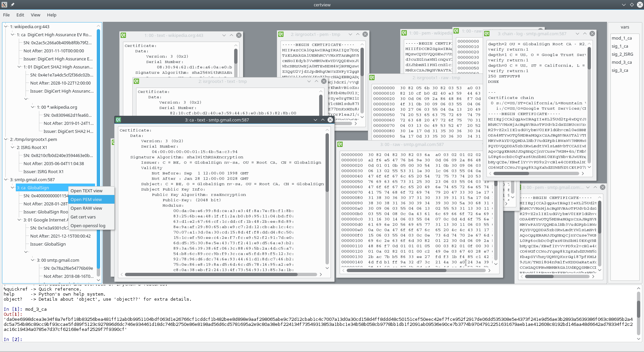The width and height of the screenshot is (644, 352).
Task: Click the Qt icon of the '3: 00 - raw' smtp window
Action: click(340, 144)
